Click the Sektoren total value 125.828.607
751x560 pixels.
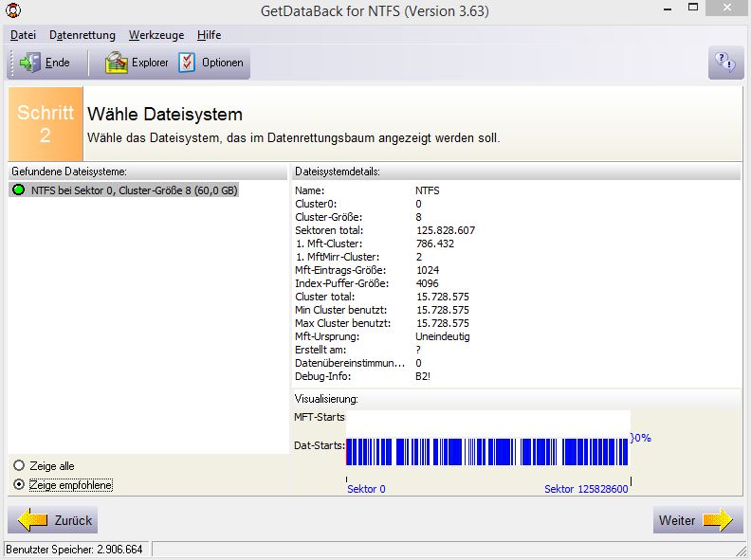446,230
